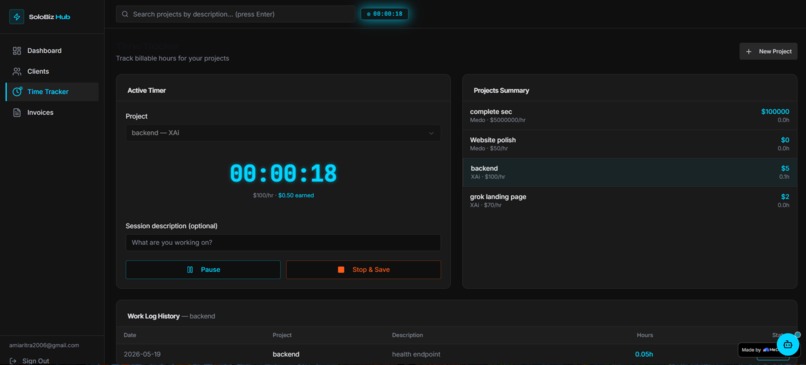This screenshot has height=365, width=806.
Task: Click the Made by badge
Action: click(x=759, y=350)
